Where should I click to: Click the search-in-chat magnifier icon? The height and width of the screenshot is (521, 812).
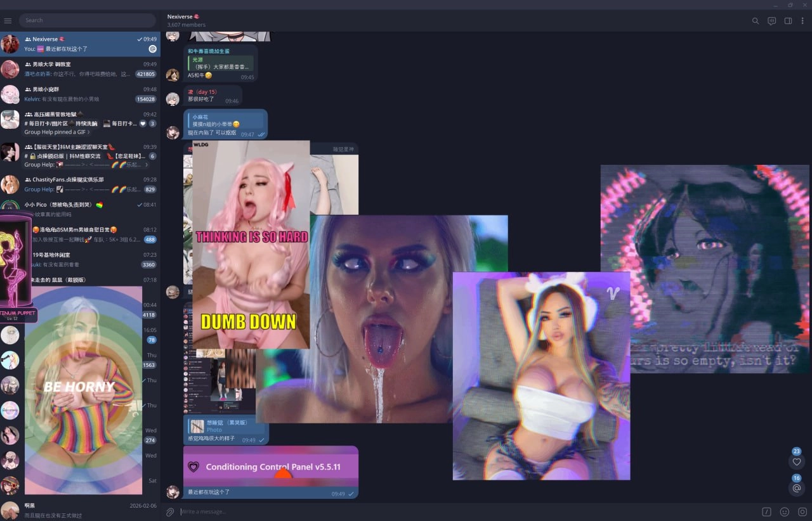coord(755,21)
